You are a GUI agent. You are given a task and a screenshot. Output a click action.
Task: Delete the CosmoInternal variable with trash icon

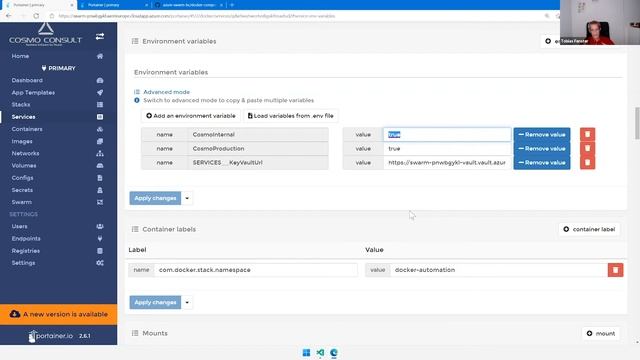point(587,134)
